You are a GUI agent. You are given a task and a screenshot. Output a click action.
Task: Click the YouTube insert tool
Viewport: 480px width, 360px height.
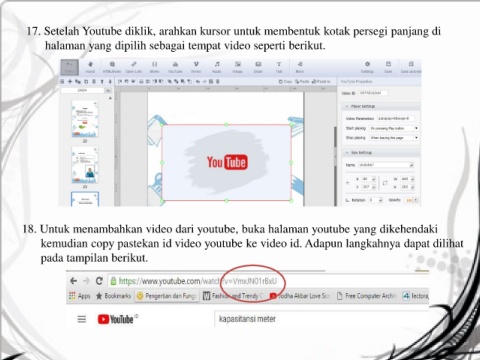point(175,67)
